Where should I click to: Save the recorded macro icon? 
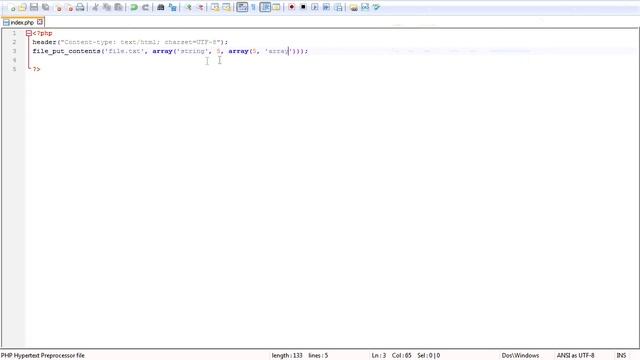338,7
